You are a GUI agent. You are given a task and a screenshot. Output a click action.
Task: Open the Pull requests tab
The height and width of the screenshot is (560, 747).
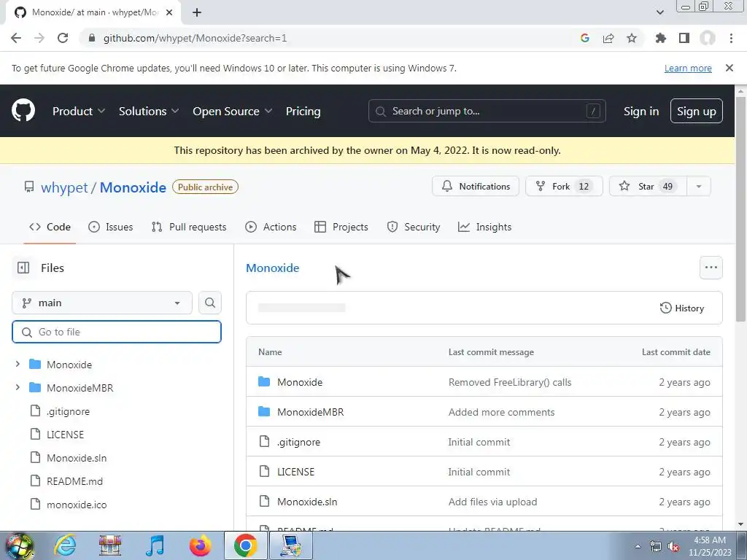189,227
